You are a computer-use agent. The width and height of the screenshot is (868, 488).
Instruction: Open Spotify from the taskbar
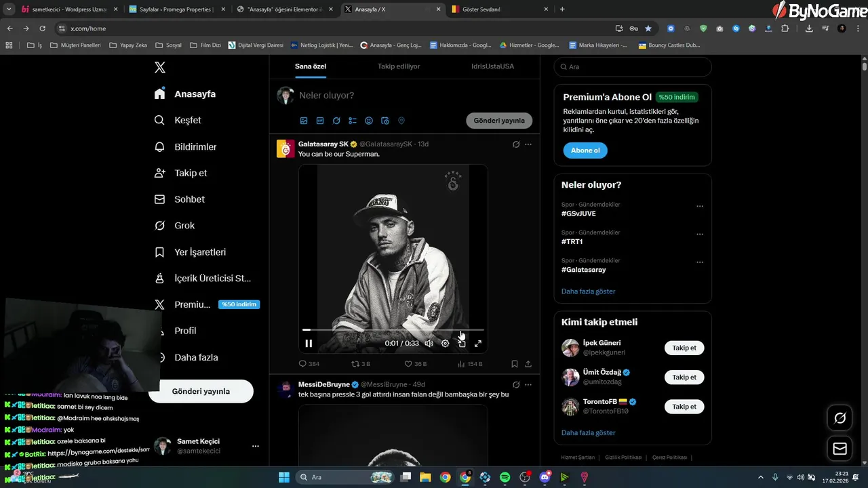505,477
